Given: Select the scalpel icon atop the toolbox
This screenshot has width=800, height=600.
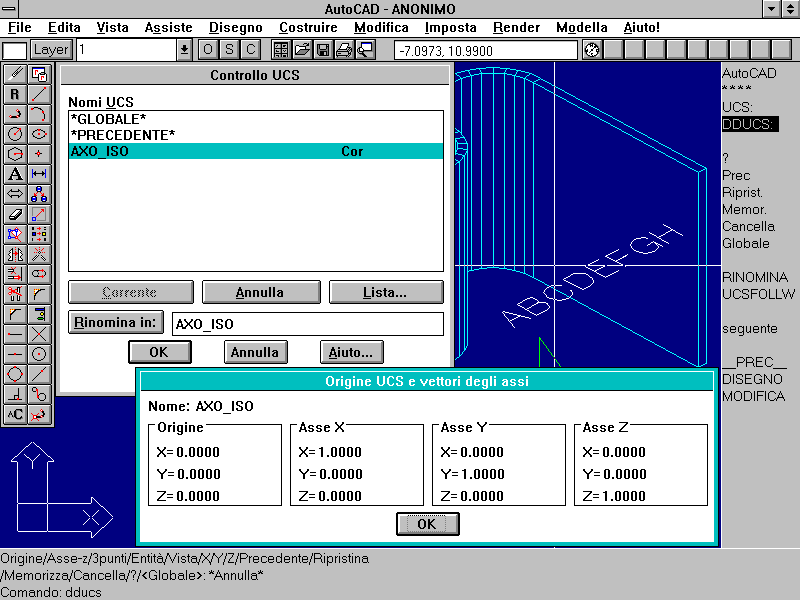Looking at the screenshot, I should pos(15,74).
